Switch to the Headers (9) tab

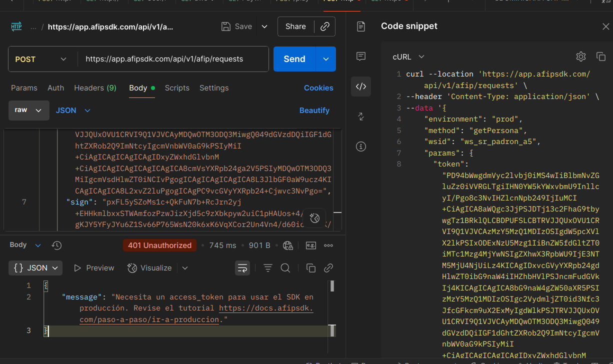pyautogui.click(x=95, y=88)
